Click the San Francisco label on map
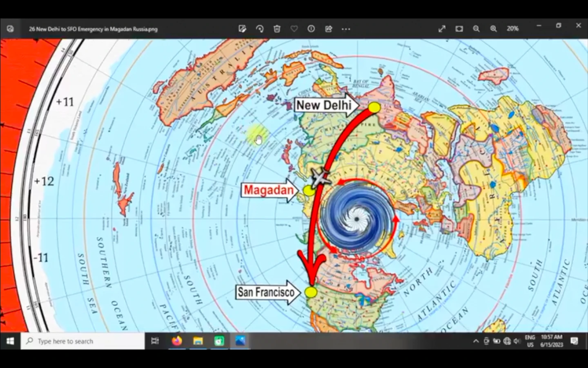This screenshot has height=368, width=588. (x=268, y=292)
